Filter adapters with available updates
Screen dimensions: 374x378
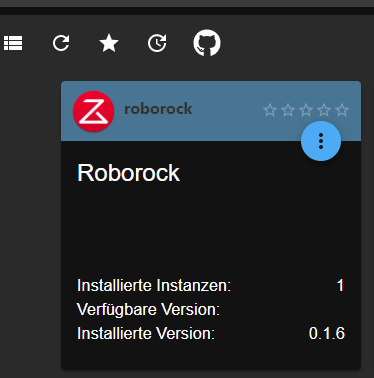coord(157,43)
